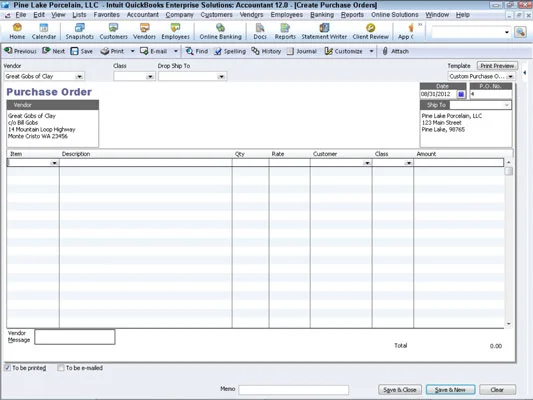
Task: Go to Previous purchase order
Action: 20,51
